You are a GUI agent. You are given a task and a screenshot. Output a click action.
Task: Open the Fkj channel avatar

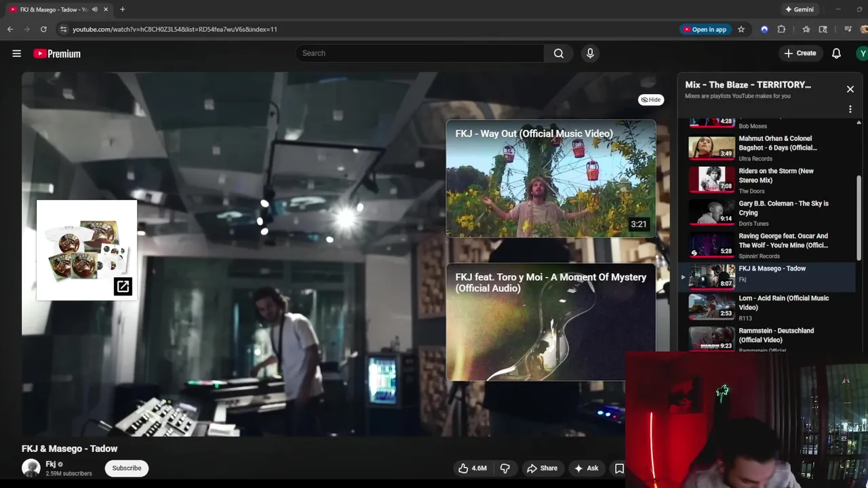(x=31, y=468)
